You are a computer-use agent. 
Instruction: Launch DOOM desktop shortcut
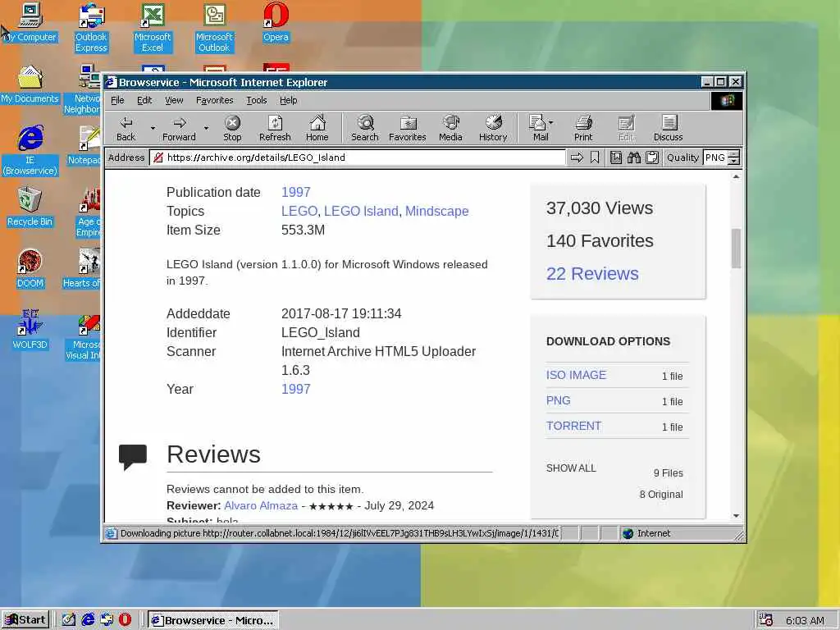[x=30, y=269]
